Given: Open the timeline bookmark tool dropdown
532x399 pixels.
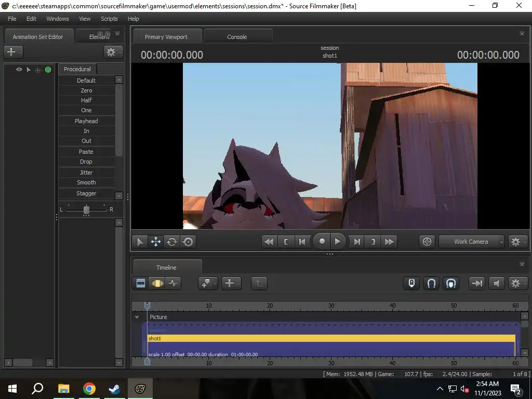Looking at the screenshot, I should [207, 283].
